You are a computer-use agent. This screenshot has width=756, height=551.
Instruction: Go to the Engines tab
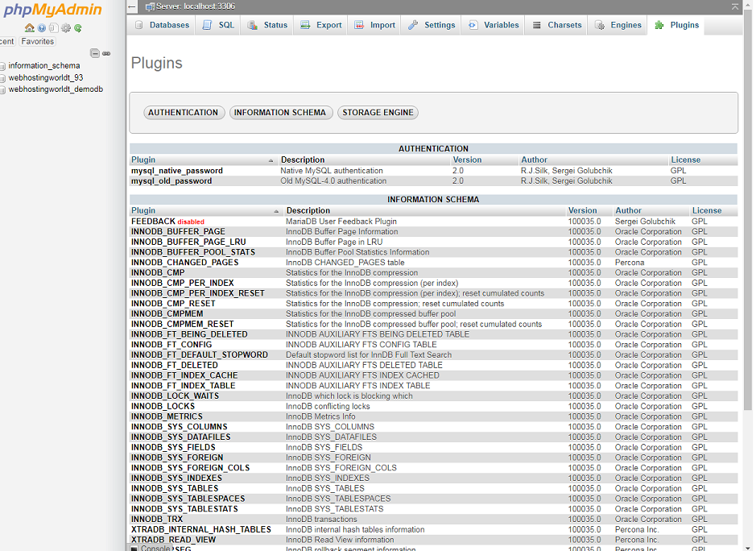[618, 25]
